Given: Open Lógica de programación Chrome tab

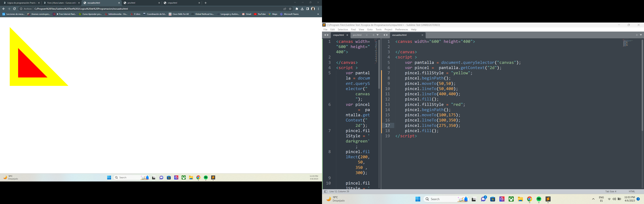Looking at the screenshot, I should (21, 3).
